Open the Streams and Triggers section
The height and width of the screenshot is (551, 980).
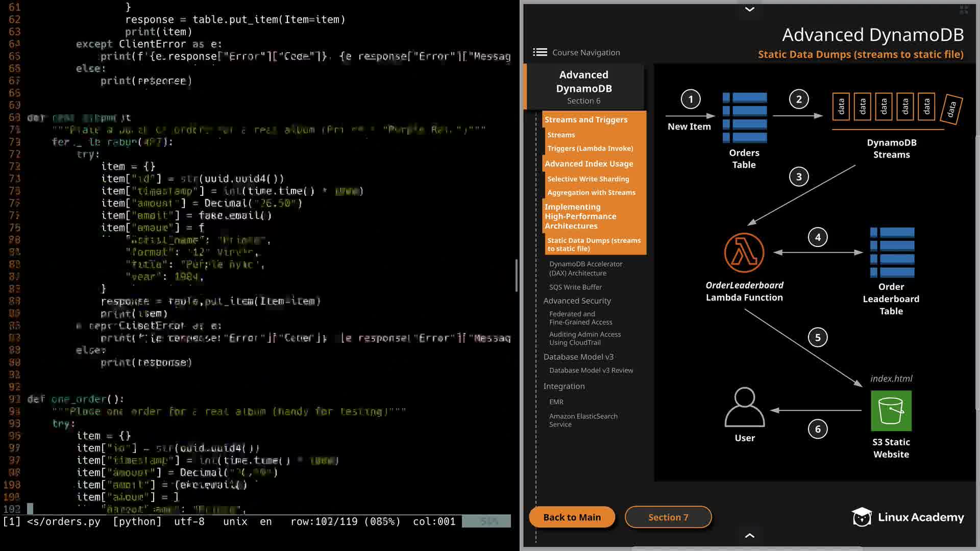click(x=585, y=119)
